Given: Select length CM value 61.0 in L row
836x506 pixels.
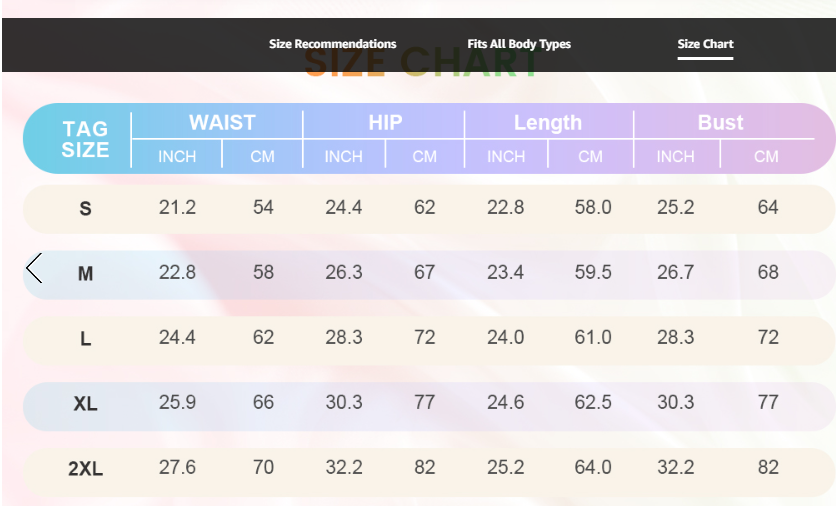Looking at the screenshot, I should pos(592,338).
